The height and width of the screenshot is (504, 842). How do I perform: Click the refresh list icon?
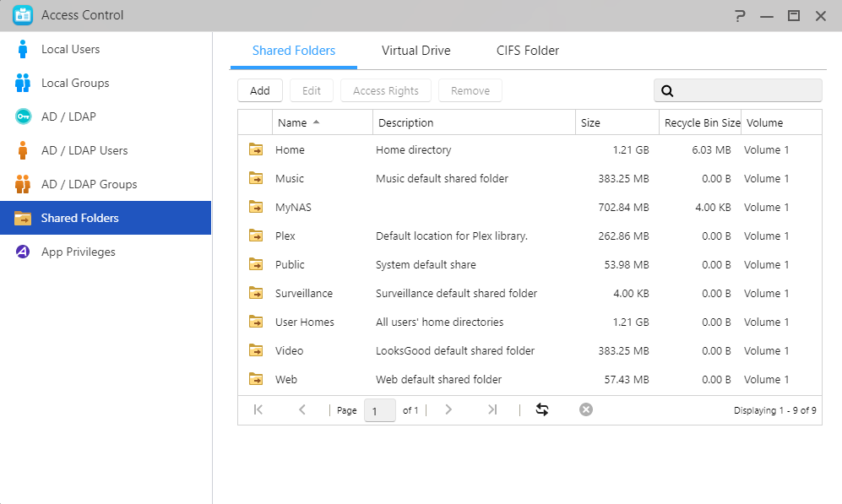pos(542,409)
